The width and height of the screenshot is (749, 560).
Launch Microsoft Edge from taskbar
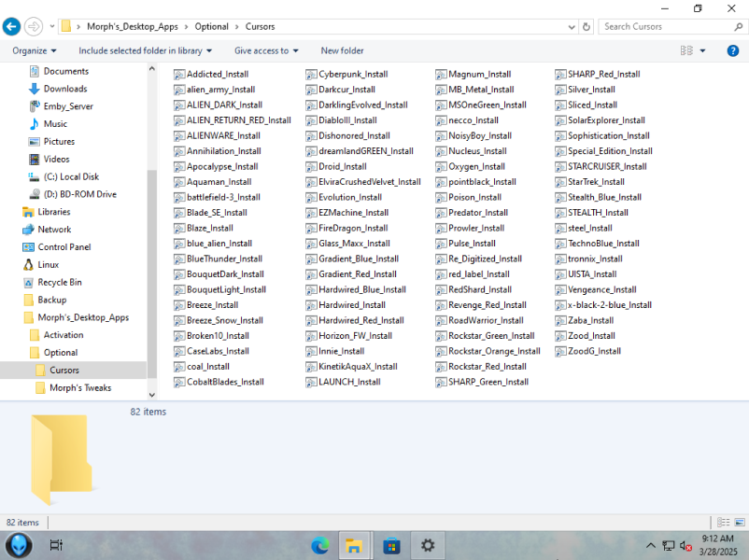tap(319, 545)
